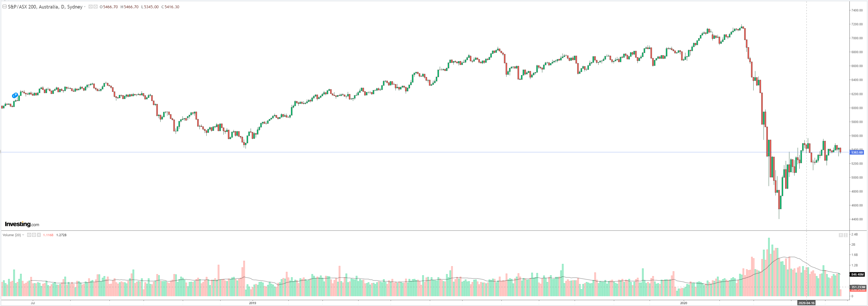Click the Volume (20) indicator title

pos(11,235)
